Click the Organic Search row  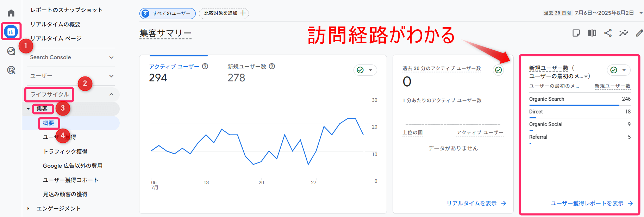point(580,99)
